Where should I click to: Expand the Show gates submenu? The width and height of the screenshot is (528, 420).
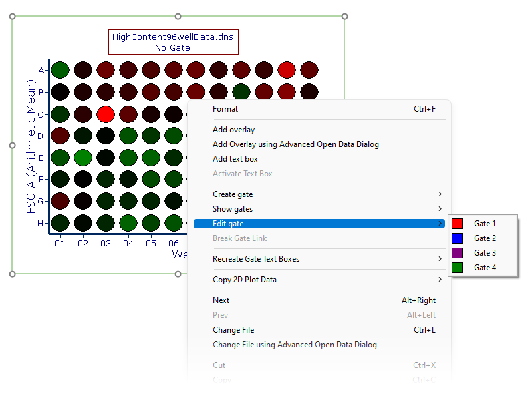[319, 209]
